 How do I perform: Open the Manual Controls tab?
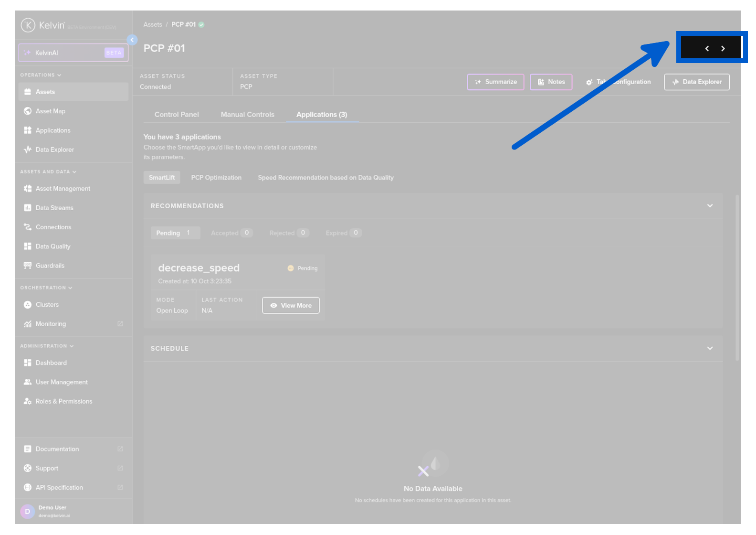click(x=247, y=115)
